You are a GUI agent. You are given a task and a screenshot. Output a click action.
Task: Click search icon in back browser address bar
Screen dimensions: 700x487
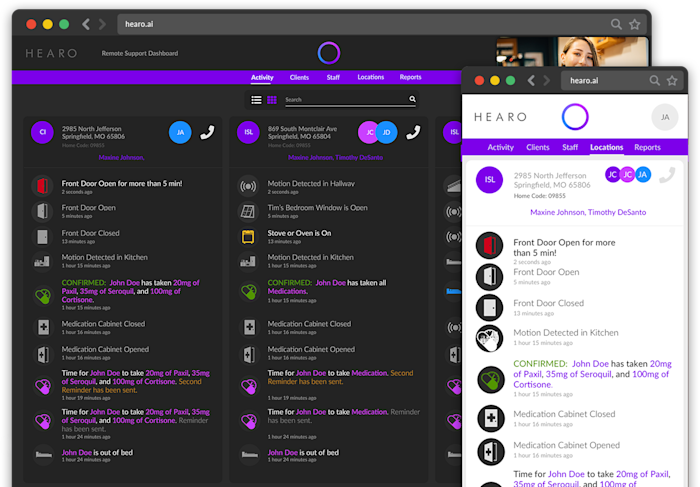616,24
